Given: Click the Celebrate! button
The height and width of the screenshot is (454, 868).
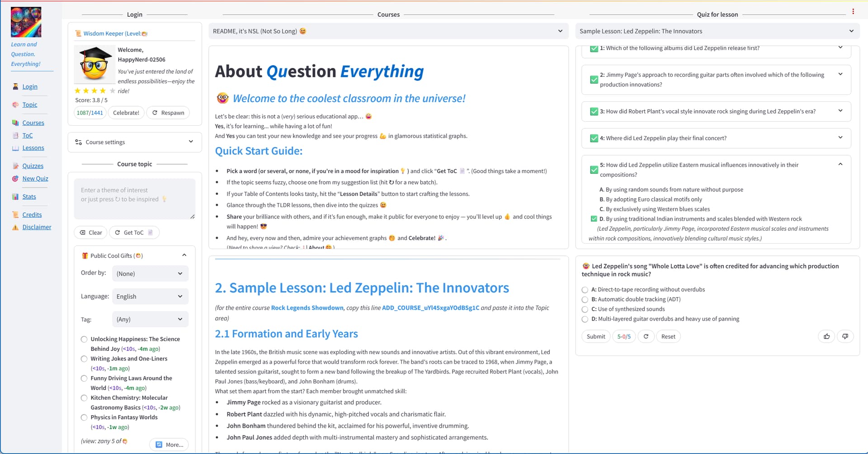Looking at the screenshot, I should [x=126, y=113].
